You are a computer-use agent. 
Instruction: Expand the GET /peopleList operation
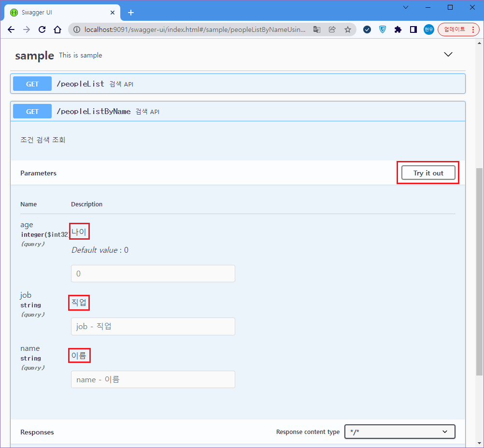pos(238,84)
